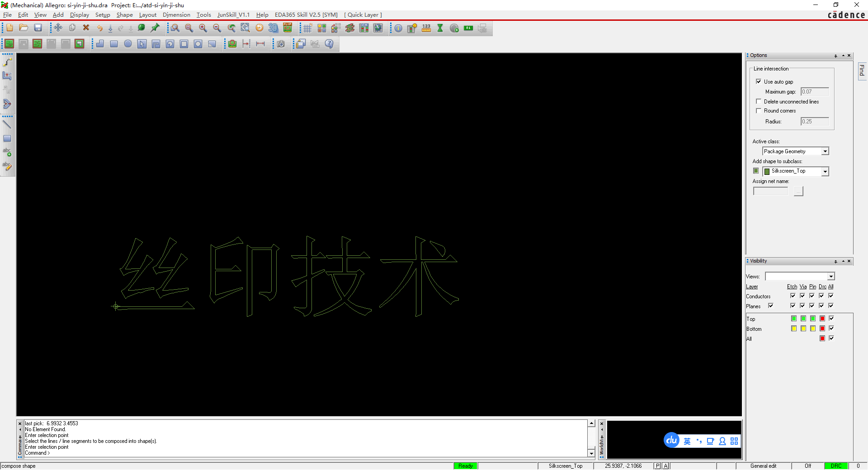Click the Flip Design icon
The width and height of the screenshot is (868, 470).
tap(288, 28)
